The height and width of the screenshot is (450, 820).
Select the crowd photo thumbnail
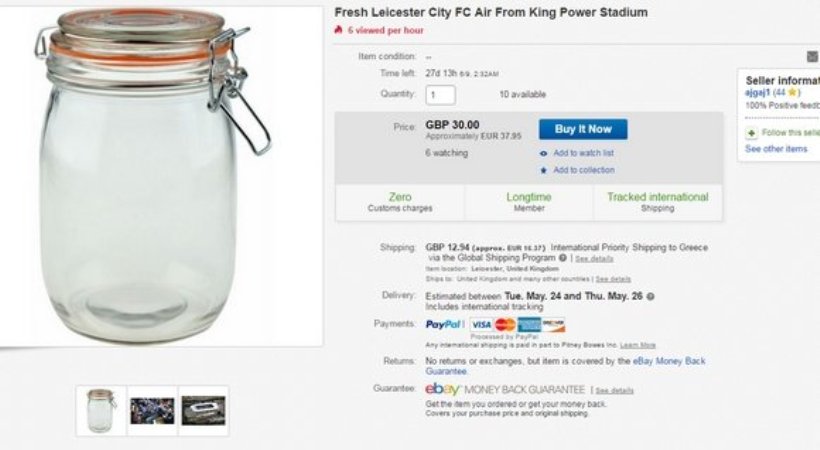(152, 410)
